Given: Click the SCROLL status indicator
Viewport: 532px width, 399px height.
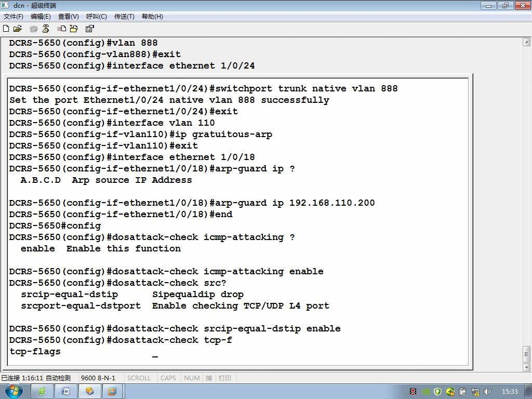Looking at the screenshot, I should pos(139,378).
